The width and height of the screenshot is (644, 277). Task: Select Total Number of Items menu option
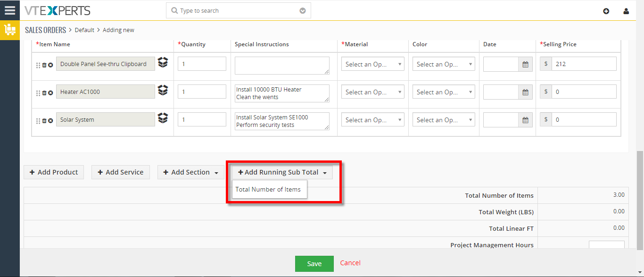268,189
